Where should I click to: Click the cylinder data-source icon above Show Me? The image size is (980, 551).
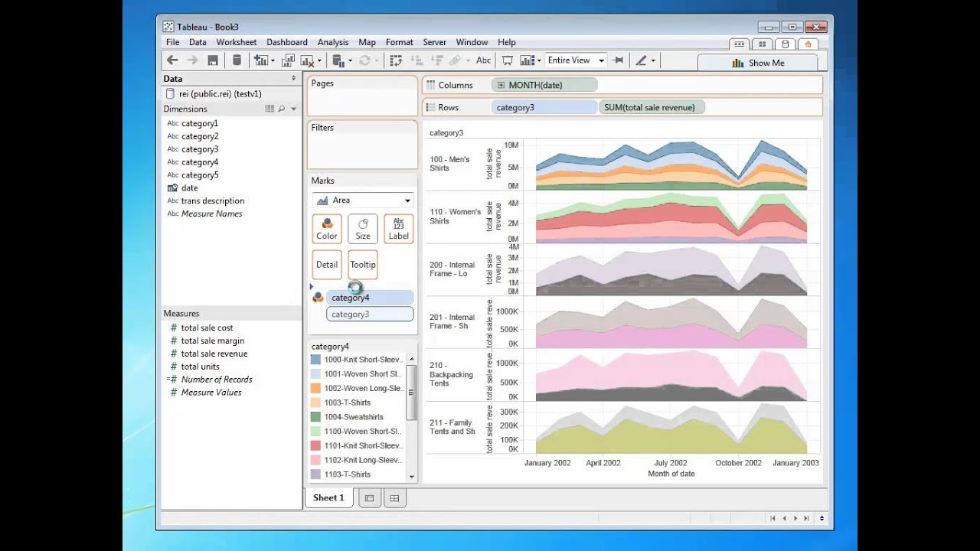tap(786, 44)
